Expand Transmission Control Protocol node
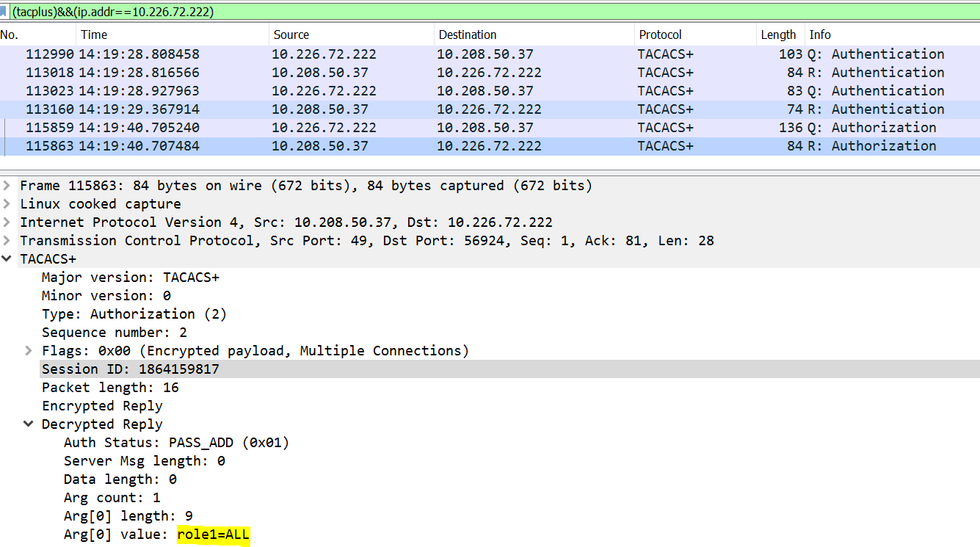The image size is (980, 547). pos(7,241)
